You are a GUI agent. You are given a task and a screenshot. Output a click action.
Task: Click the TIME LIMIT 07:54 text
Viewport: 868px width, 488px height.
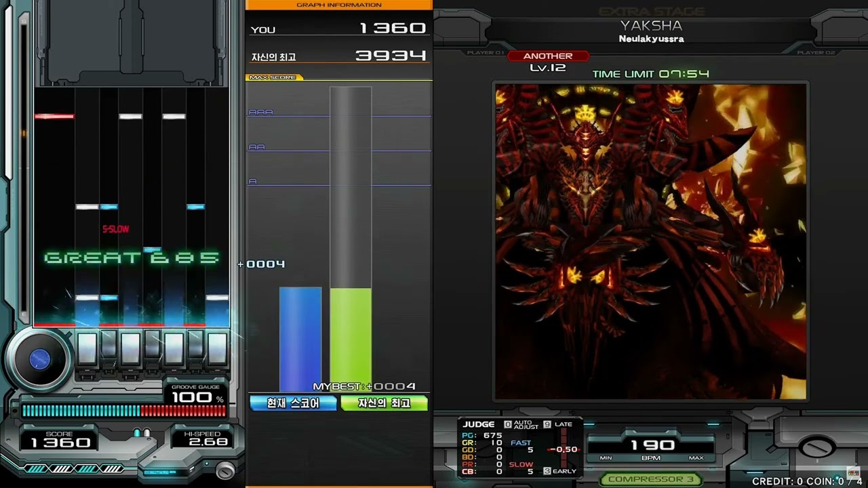tap(651, 74)
